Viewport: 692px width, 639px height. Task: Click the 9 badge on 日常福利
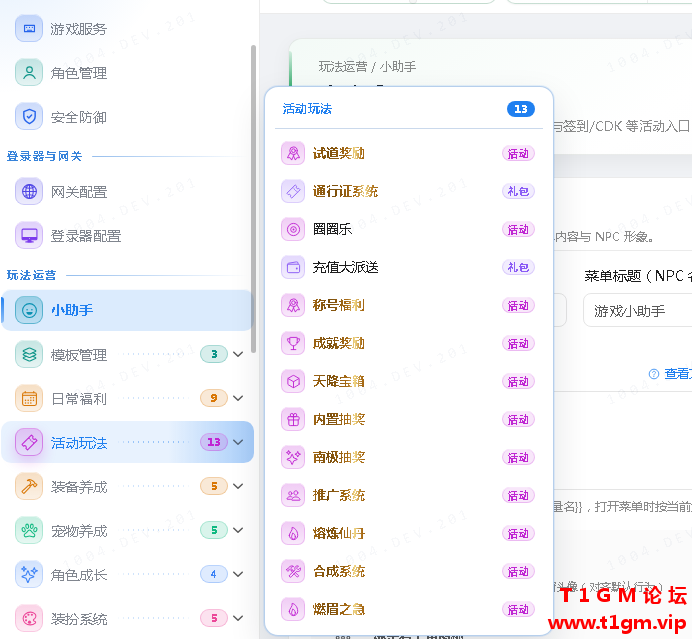pyautogui.click(x=214, y=398)
